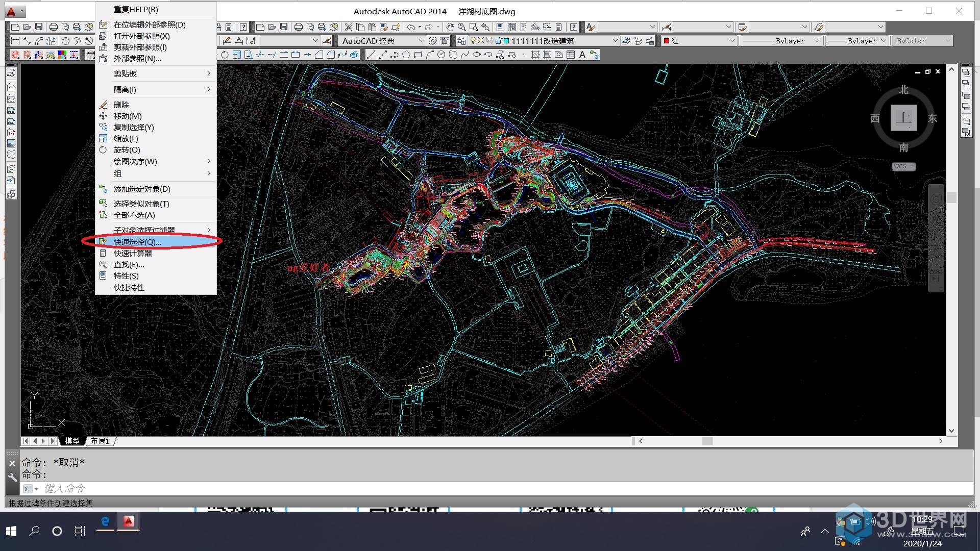
Task: Choose 快速计算器 menu entry
Action: tap(156, 253)
